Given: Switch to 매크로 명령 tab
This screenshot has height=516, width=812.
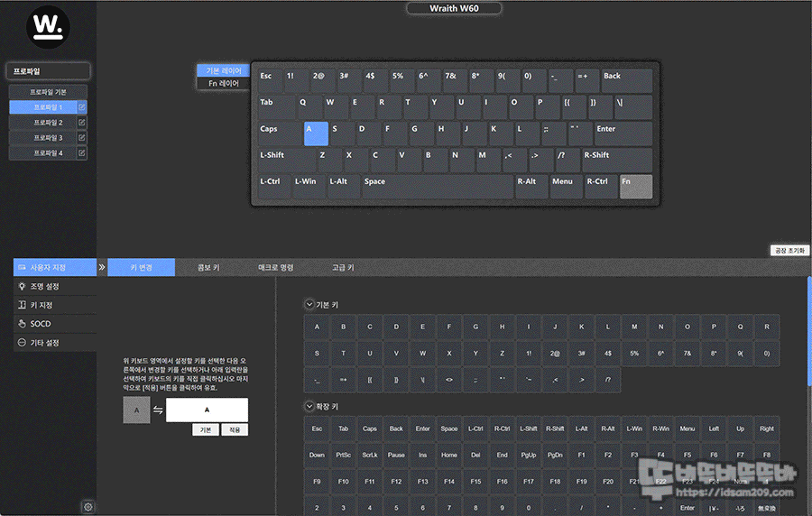Looking at the screenshot, I should point(275,268).
